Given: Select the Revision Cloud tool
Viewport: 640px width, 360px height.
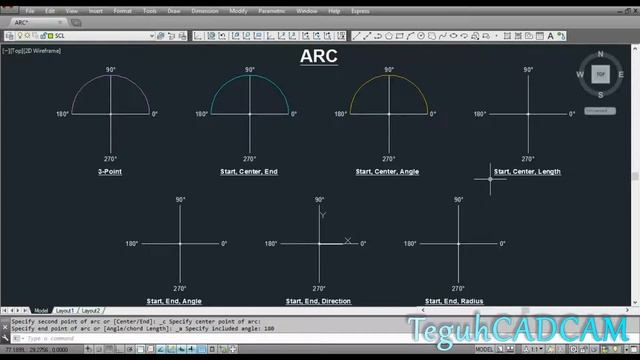Looking at the screenshot, I should point(432,36).
